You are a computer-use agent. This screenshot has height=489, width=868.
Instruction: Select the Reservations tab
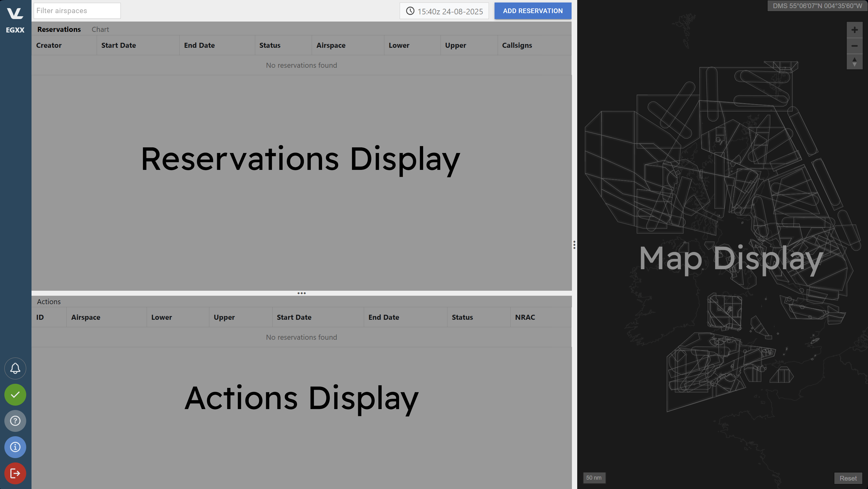59,29
